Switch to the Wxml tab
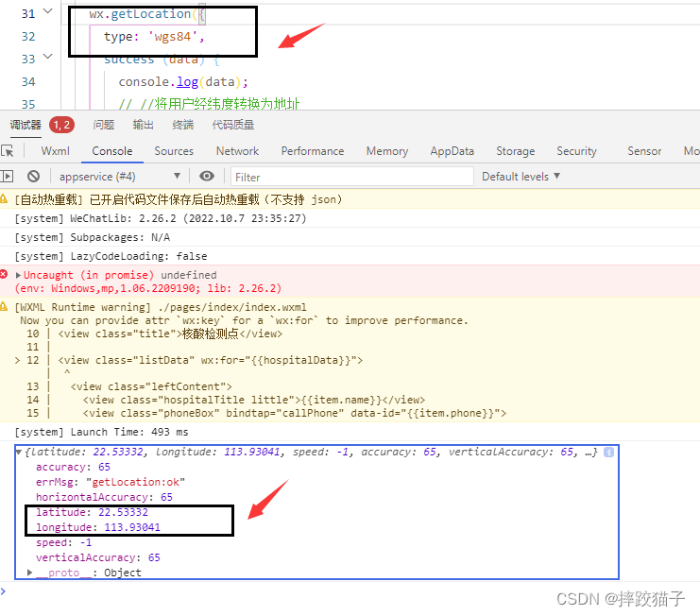Viewport: 700px width, 616px height. pyautogui.click(x=57, y=151)
